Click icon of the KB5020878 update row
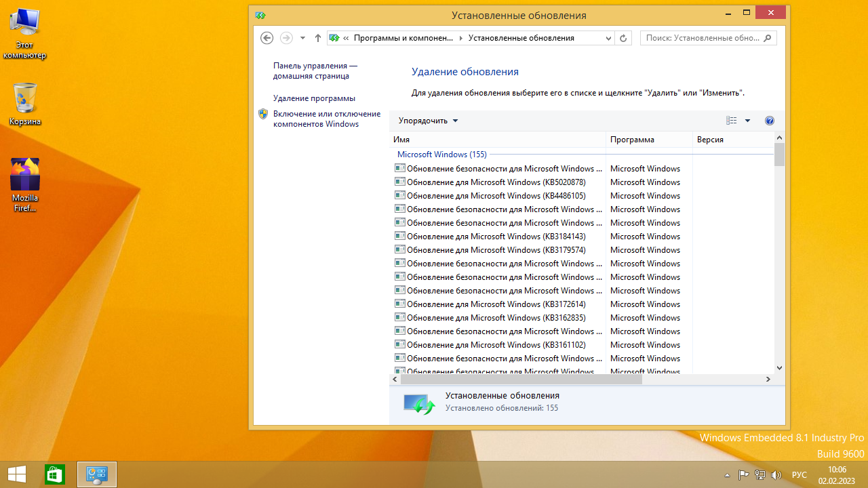The image size is (868, 488). pos(400,182)
